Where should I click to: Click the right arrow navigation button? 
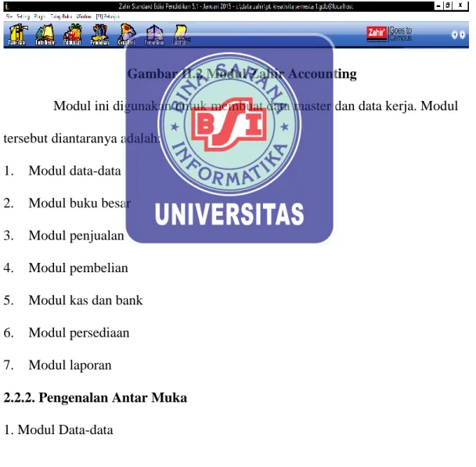(x=462, y=35)
